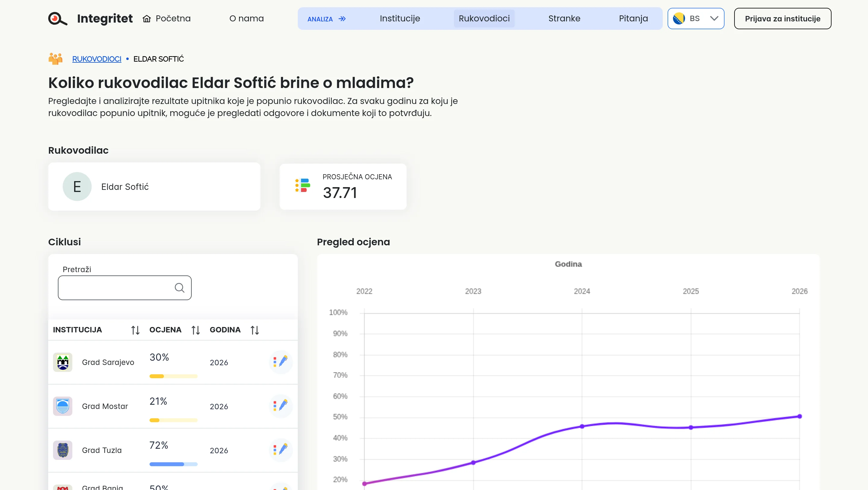
Task: Click the search magnifier icon in Pretraži field
Action: click(180, 288)
